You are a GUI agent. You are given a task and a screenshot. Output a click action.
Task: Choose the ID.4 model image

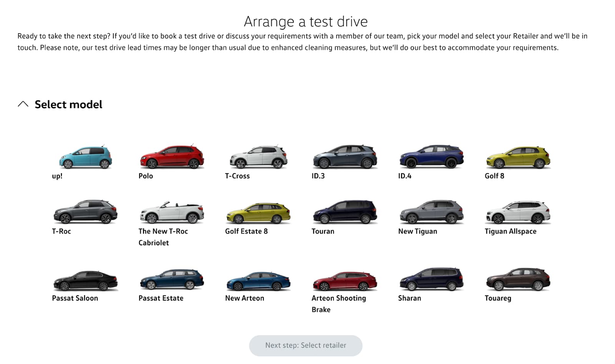tap(431, 157)
